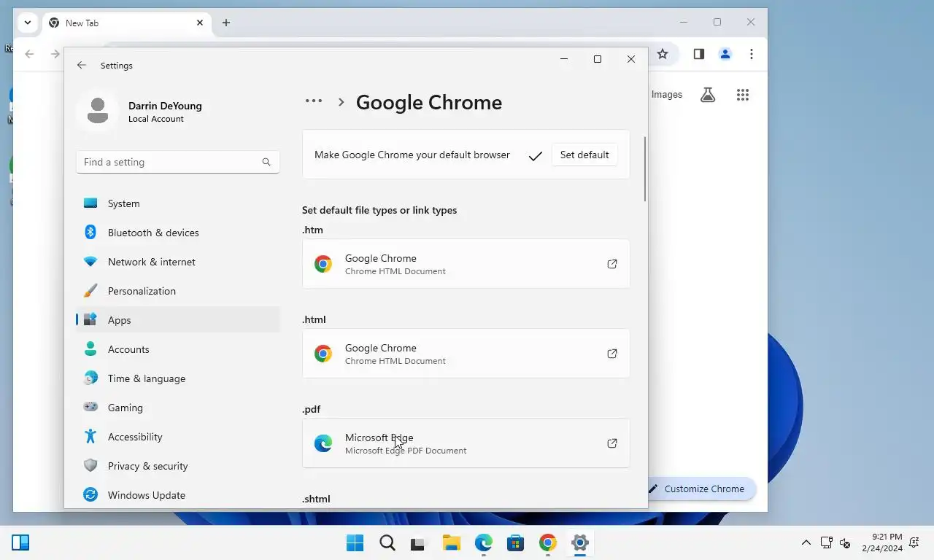Image resolution: width=934 pixels, height=560 pixels.
Task: Open Google apps grid in Chrome
Action: point(743,94)
